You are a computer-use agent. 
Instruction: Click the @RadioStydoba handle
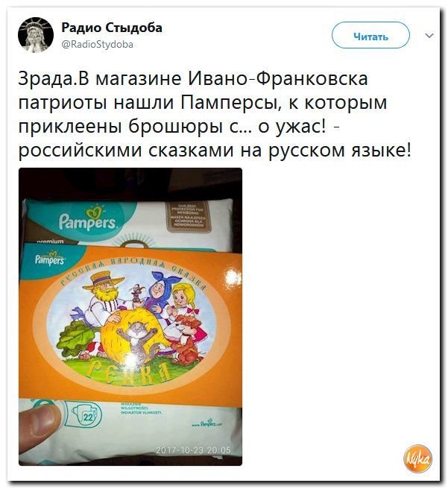coord(98,45)
